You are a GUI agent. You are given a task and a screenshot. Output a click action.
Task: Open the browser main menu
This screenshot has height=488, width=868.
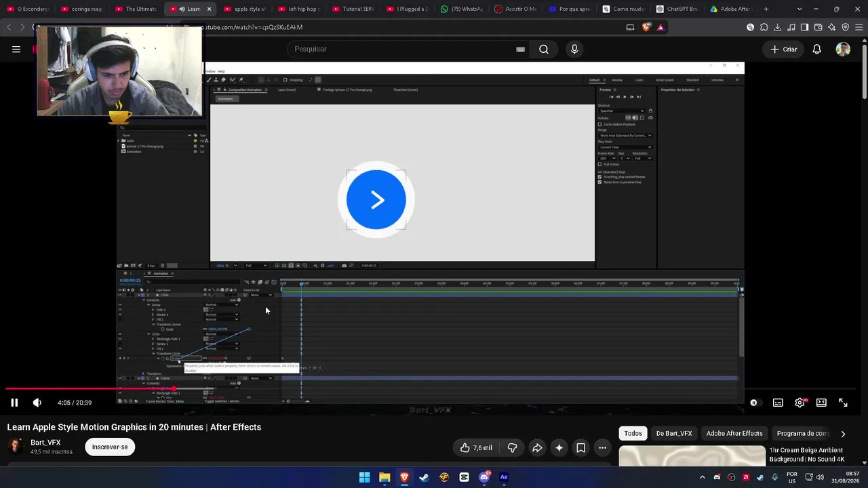859,27
